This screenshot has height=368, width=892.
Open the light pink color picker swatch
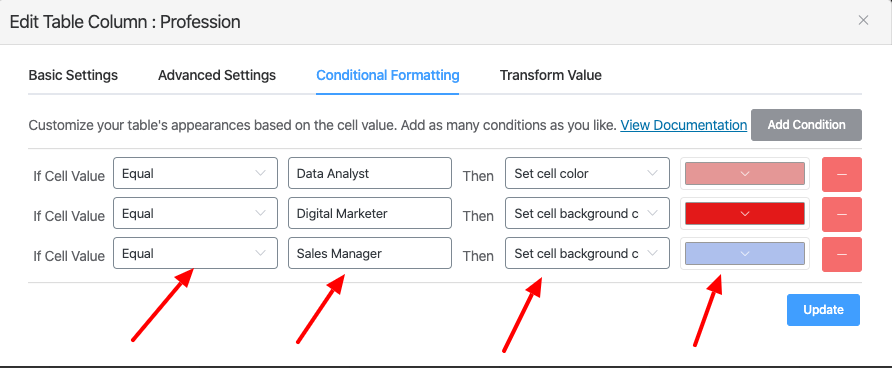point(745,173)
